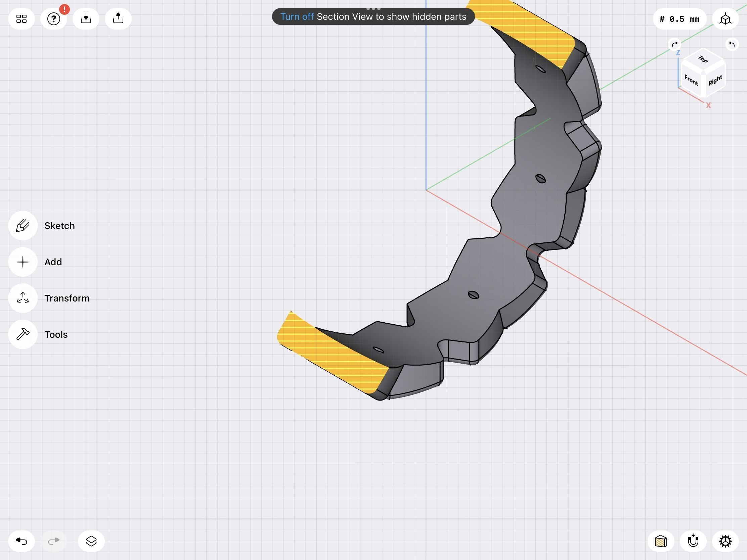
Task: Toggle the orthographic/perspective cube icon
Action: 725,19
